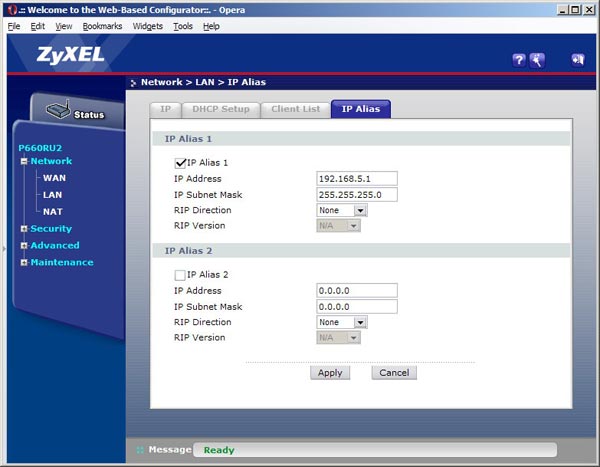Click the Cancel button
The image size is (600, 467).
[394, 373]
